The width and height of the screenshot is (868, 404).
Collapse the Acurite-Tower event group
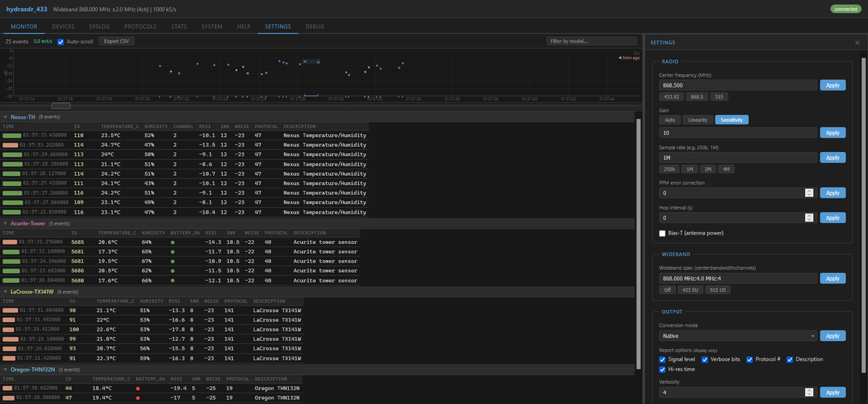coord(6,224)
